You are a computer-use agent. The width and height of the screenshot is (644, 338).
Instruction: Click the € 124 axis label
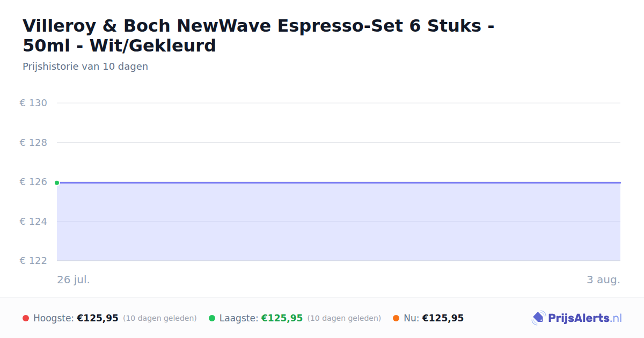click(33, 222)
